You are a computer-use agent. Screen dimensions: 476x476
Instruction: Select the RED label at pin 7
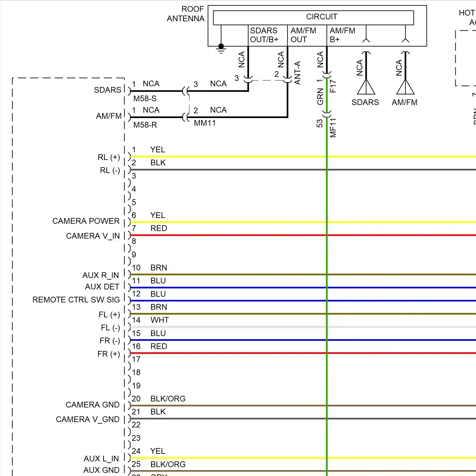point(159,228)
